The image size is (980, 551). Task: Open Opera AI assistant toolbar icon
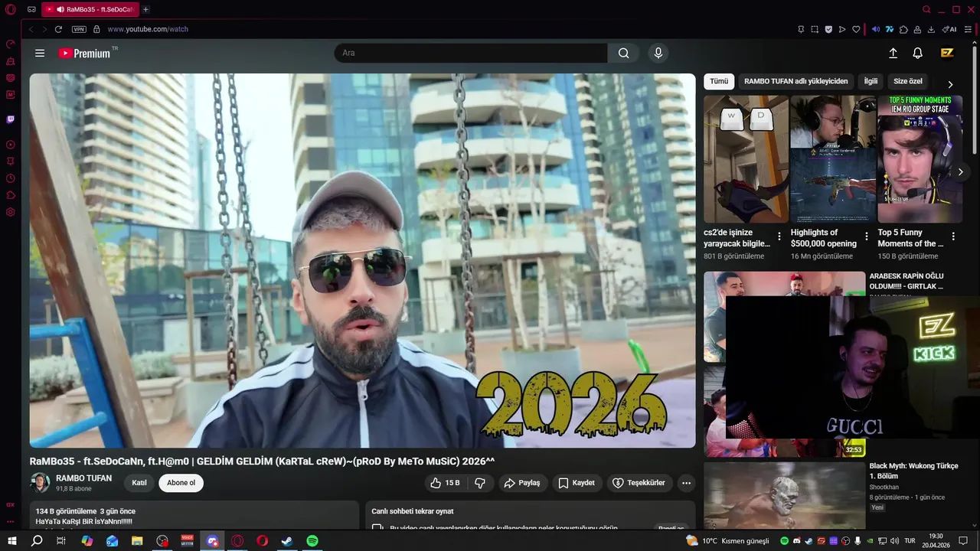pyautogui.click(x=949, y=29)
